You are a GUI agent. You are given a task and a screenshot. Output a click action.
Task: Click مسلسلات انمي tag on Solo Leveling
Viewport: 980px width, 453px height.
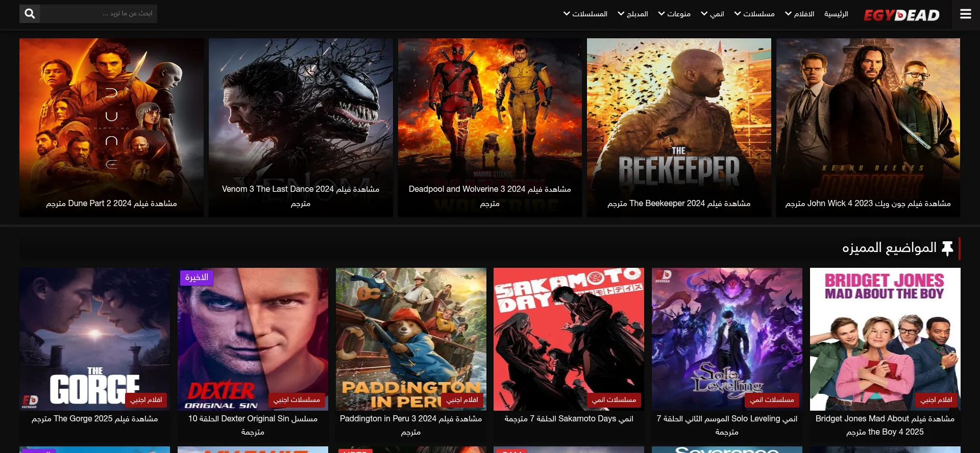pos(772,400)
